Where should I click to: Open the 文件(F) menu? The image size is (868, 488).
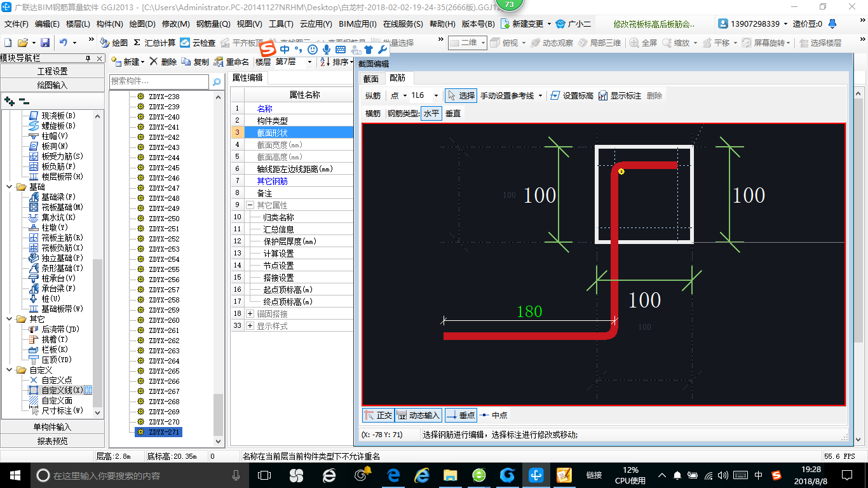pos(17,24)
